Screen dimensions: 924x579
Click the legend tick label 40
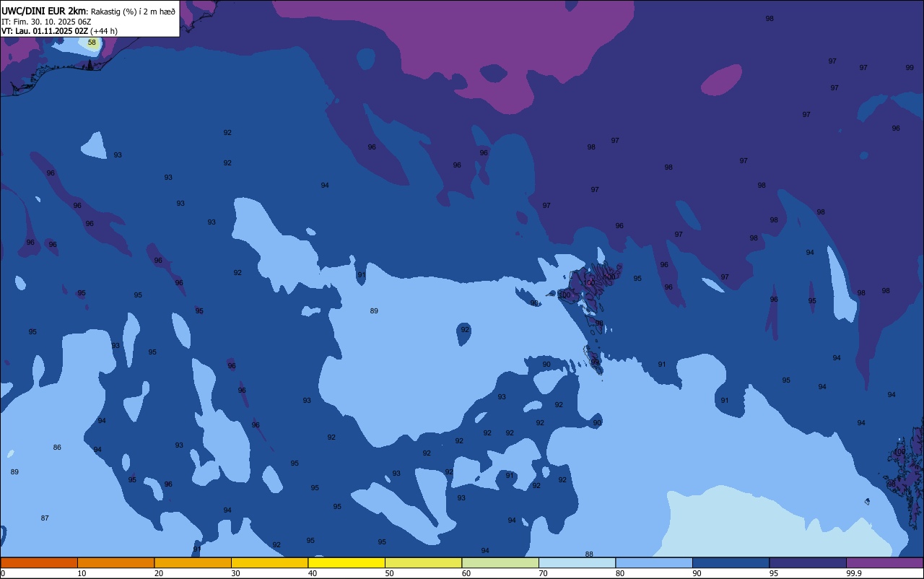(313, 573)
